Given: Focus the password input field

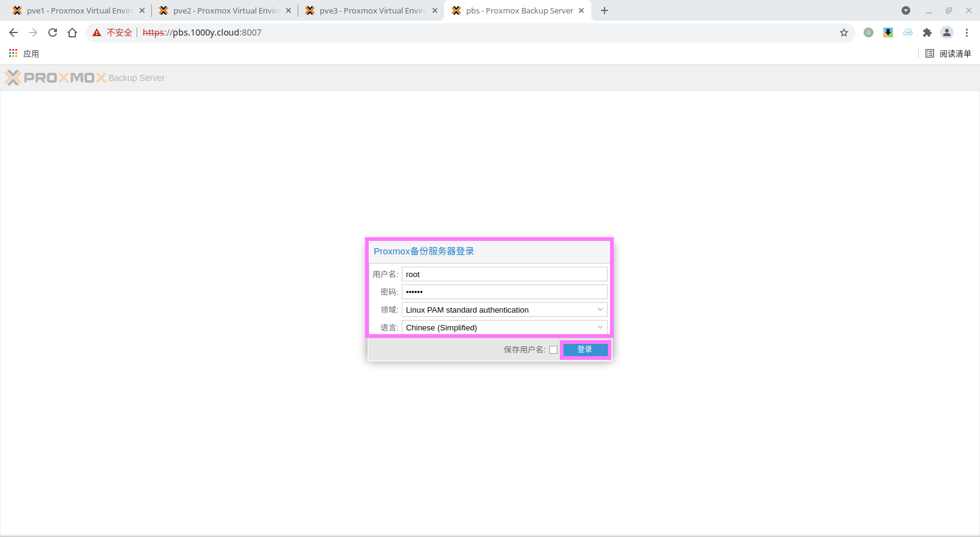Looking at the screenshot, I should pos(504,292).
